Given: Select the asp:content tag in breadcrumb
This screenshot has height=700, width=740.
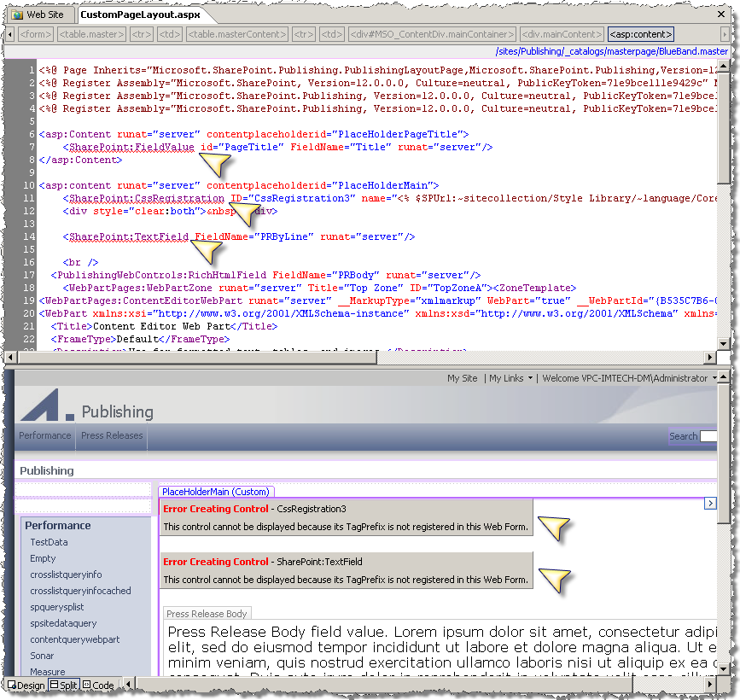Looking at the screenshot, I should tap(640, 34).
